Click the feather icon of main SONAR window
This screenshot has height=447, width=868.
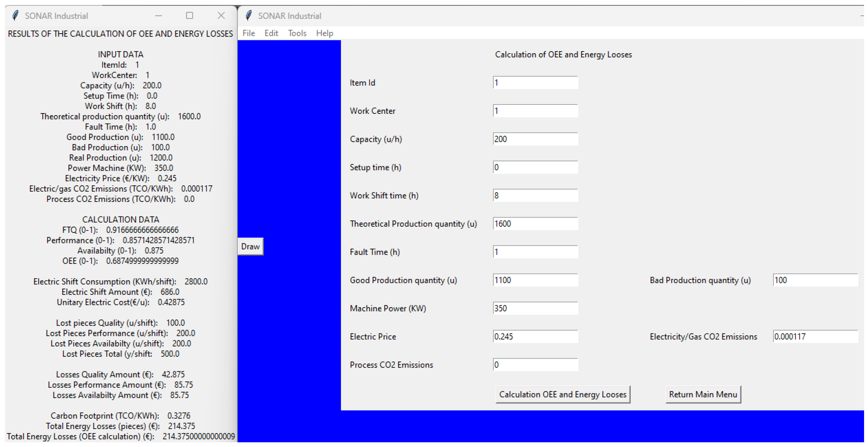pos(249,15)
